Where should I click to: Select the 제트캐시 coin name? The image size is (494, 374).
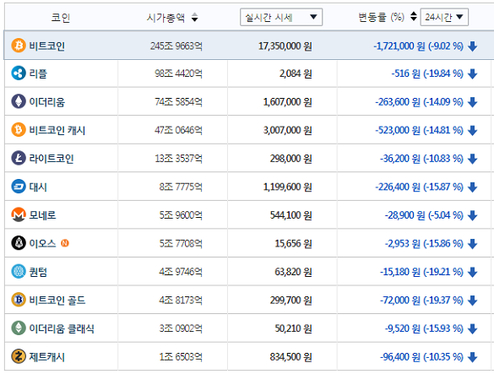(47, 357)
